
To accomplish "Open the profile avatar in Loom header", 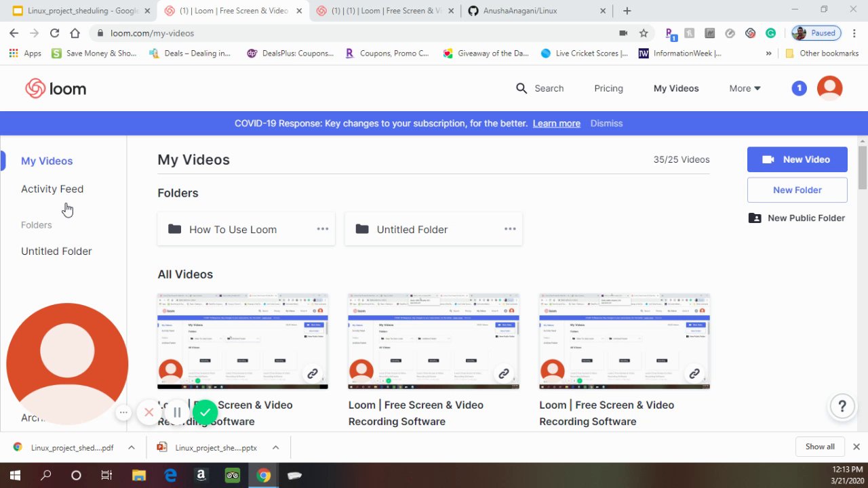I will 829,88.
